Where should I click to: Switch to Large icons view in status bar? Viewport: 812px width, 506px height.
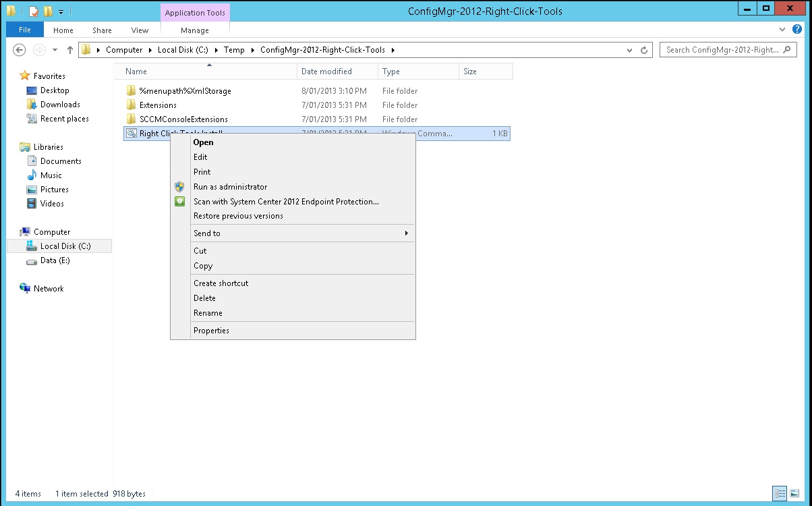tap(794, 493)
